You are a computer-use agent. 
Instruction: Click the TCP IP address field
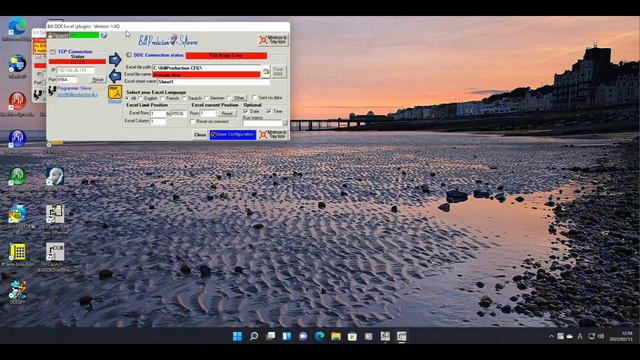point(76,71)
